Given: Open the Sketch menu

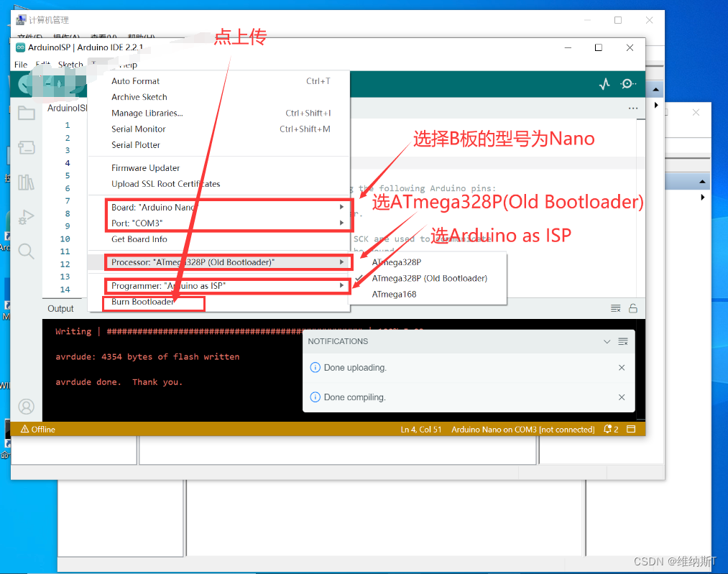Looking at the screenshot, I should click(70, 65).
